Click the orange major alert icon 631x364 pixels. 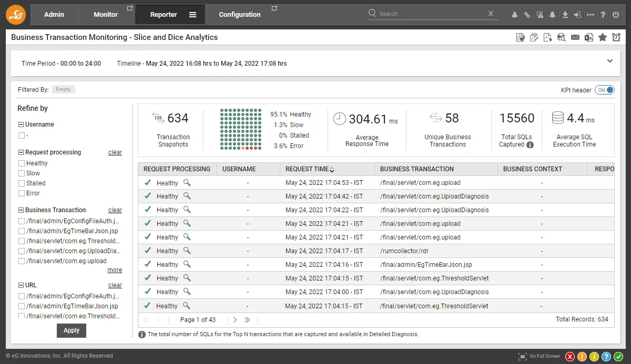coord(582,357)
